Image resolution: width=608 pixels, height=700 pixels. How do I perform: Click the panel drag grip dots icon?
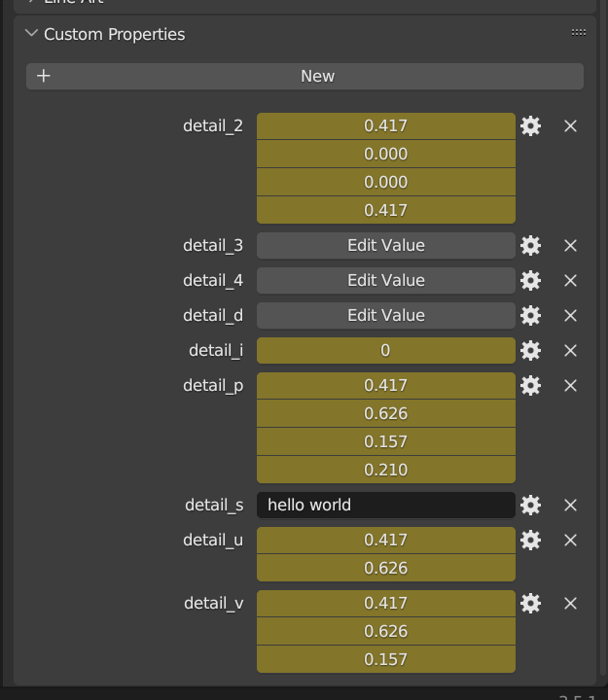click(579, 33)
